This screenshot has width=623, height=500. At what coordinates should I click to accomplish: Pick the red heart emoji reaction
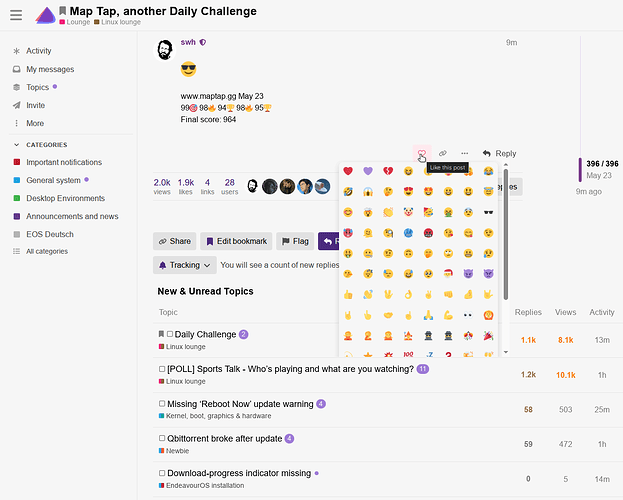[348, 171]
